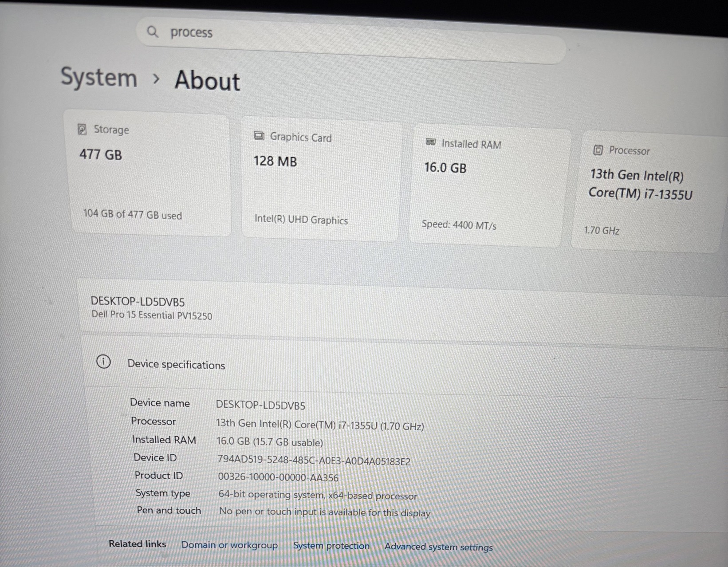The image size is (728, 567).
Task: Select "Dell Pro 15 Essential PV15250" text
Action: coord(152,315)
